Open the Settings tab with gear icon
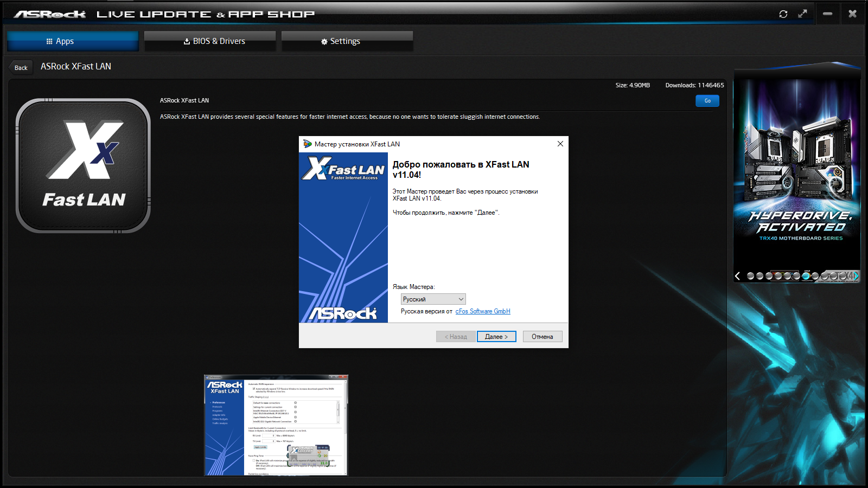868x488 pixels. click(347, 41)
